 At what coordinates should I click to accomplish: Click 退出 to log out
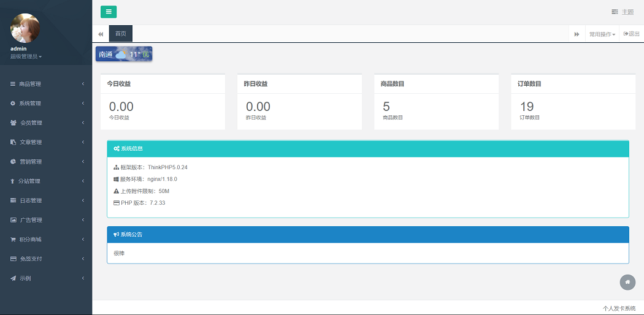(631, 34)
